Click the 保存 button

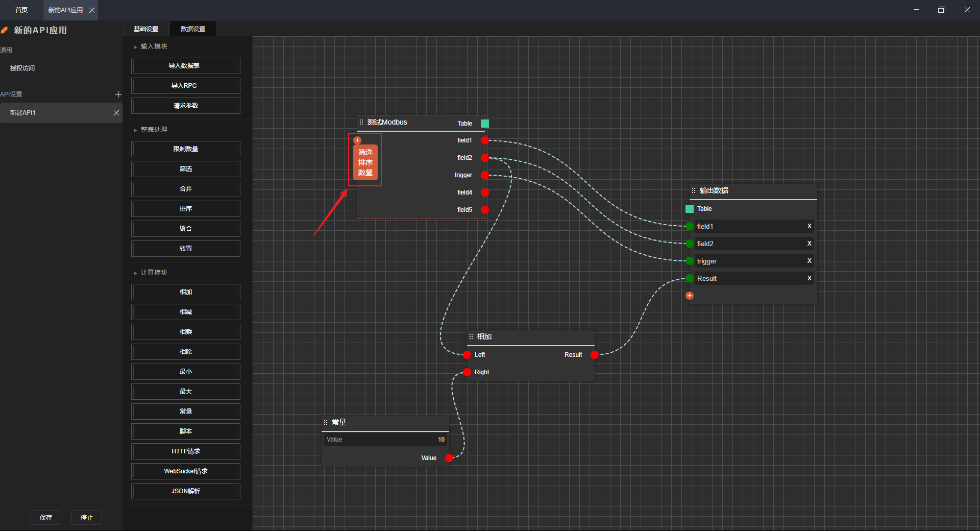click(46, 517)
